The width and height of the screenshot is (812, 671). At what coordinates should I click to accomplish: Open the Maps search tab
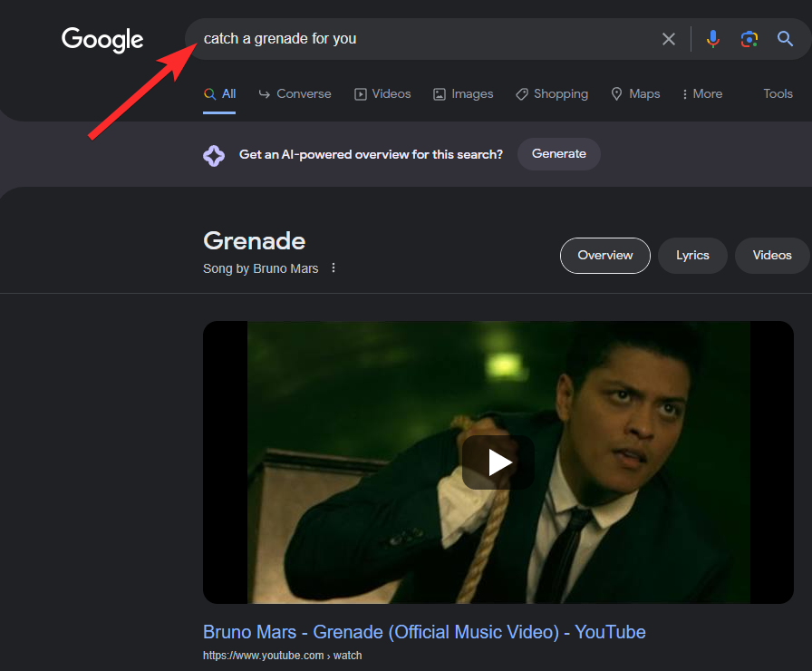click(635, 93)
